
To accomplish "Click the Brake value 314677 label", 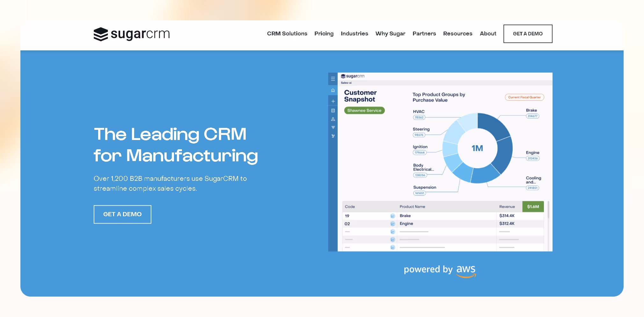I will [x=532, y=116].
